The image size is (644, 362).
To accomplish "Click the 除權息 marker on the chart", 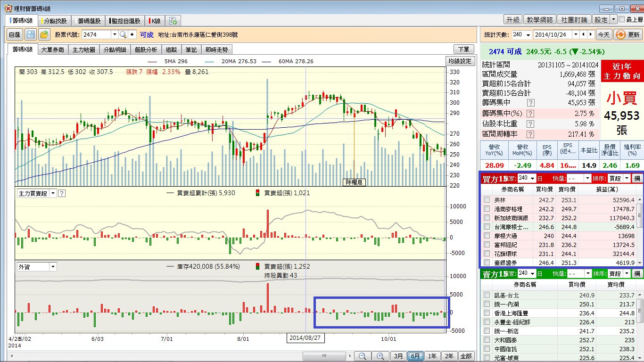I will (x=354, y=182).
